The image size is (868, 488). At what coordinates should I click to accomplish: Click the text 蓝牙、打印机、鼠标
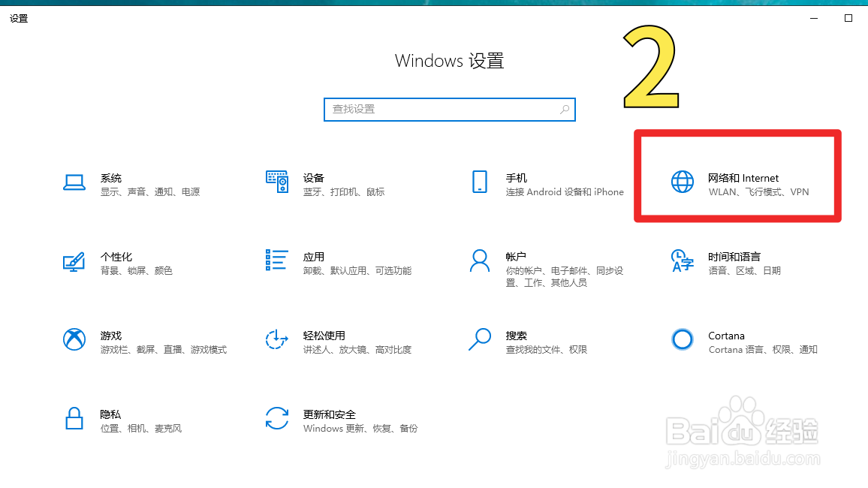(x=344, y=192)
